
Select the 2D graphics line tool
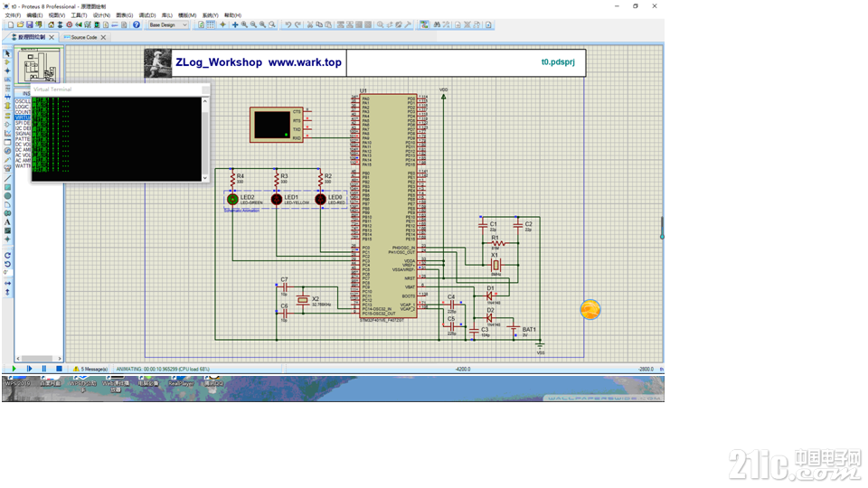click(7, 179)
